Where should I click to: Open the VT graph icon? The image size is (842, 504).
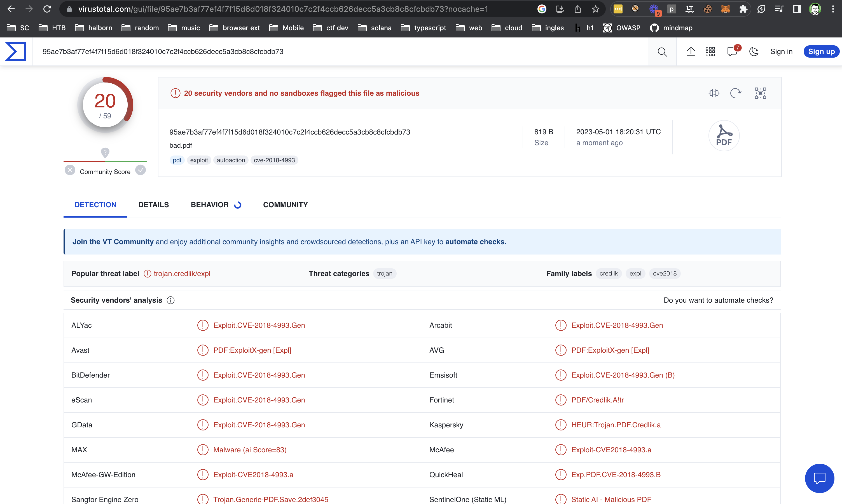point(761,93)
